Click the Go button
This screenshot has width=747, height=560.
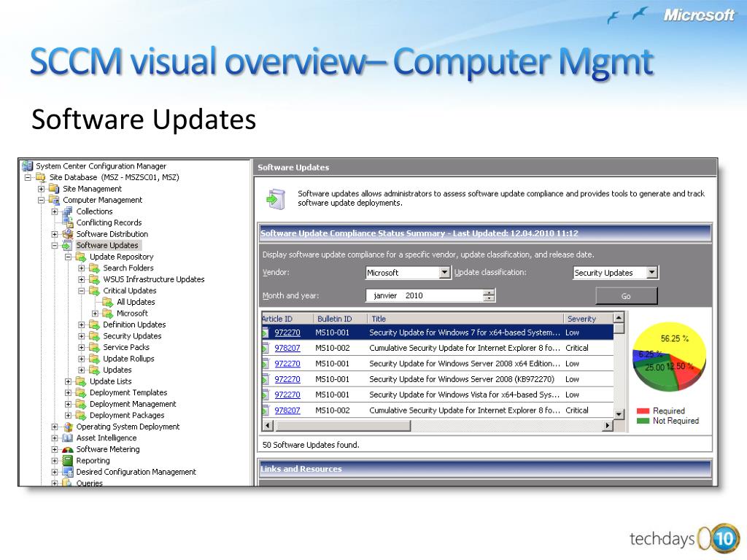(626, 296)
